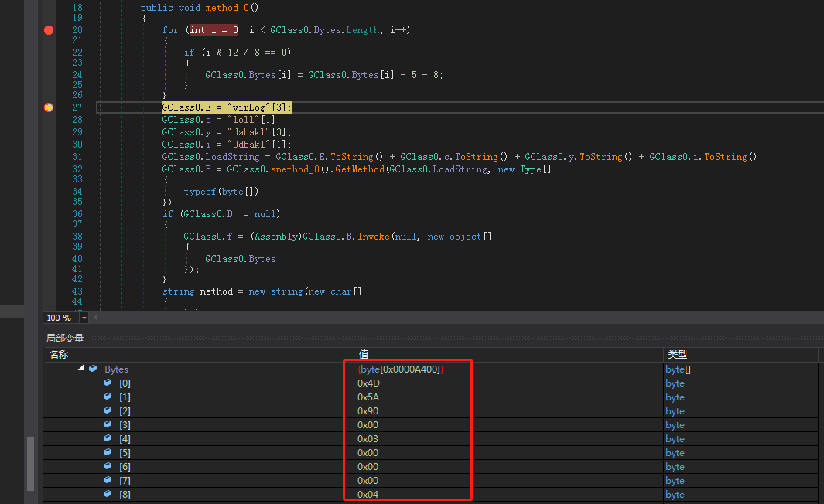Collapse the Bytes array node
Image resolution: width=824 pixels, height=504 pixels.
(81, 368)
